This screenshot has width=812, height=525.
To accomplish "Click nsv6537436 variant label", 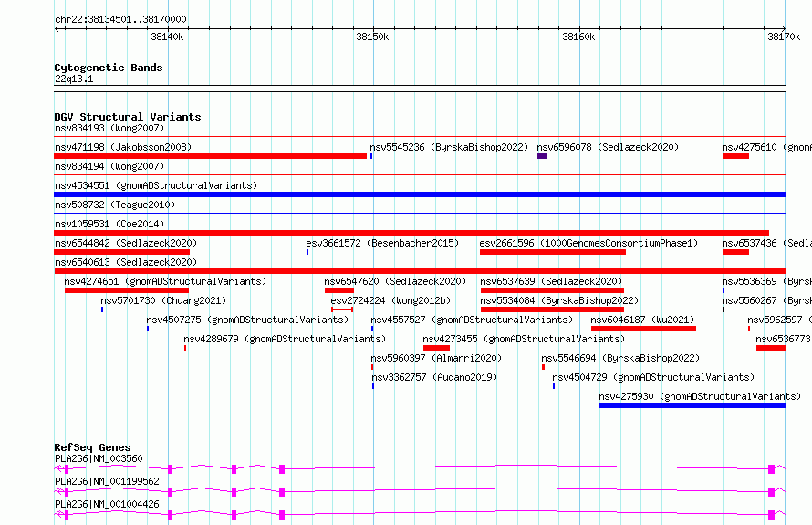I will pyautogui.click(x=767, y=243).
